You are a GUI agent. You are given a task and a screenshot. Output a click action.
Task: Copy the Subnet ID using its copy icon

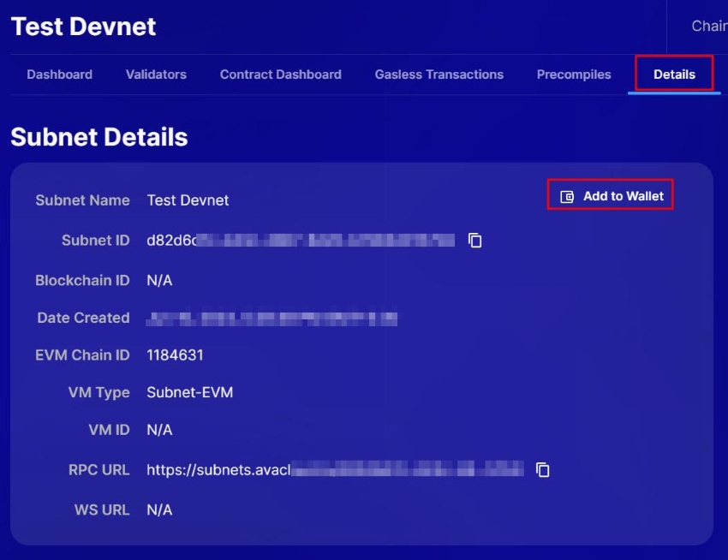[x=476, y=241]
